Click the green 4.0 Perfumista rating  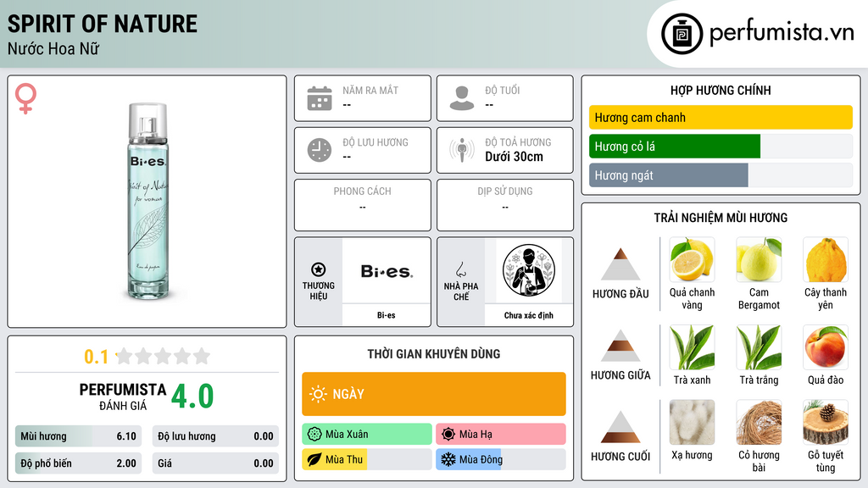192,396
